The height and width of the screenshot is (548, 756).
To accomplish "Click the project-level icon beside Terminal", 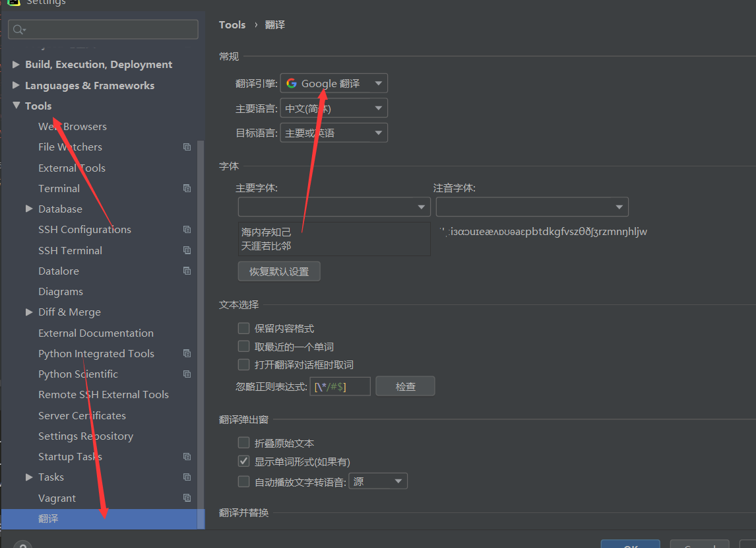I will pos(187,189).
